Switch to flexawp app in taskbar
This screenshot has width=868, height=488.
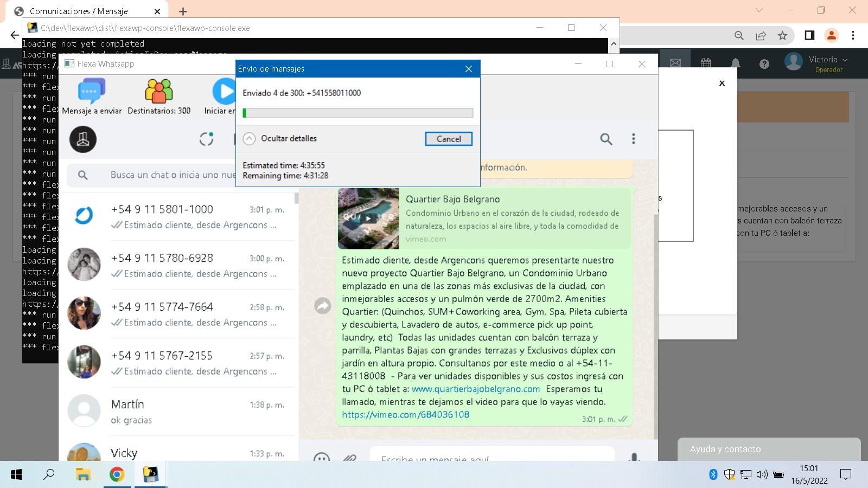point(150,475)
